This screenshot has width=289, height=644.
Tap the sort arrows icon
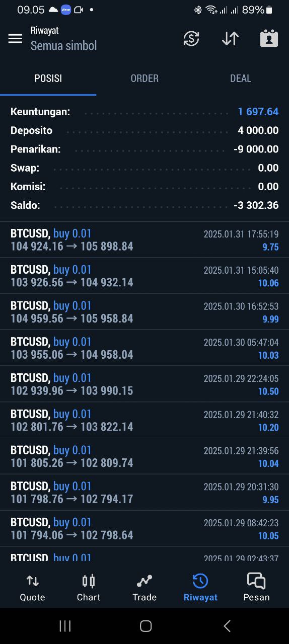(x=230, y=39)
